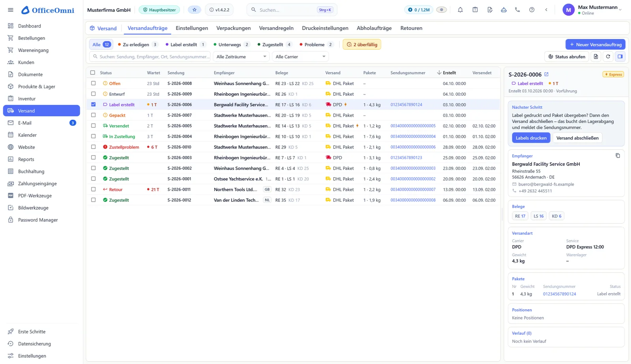
Task: Click the 2 überfällig filter chip
Action: pos(362,45)
